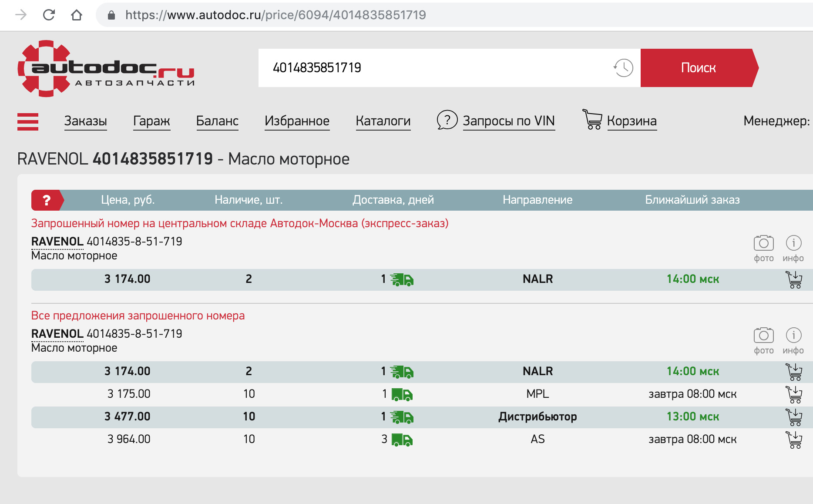The image size is (813, 504).
Task: Open the Корзина link
Action: (x=632, y=121)
